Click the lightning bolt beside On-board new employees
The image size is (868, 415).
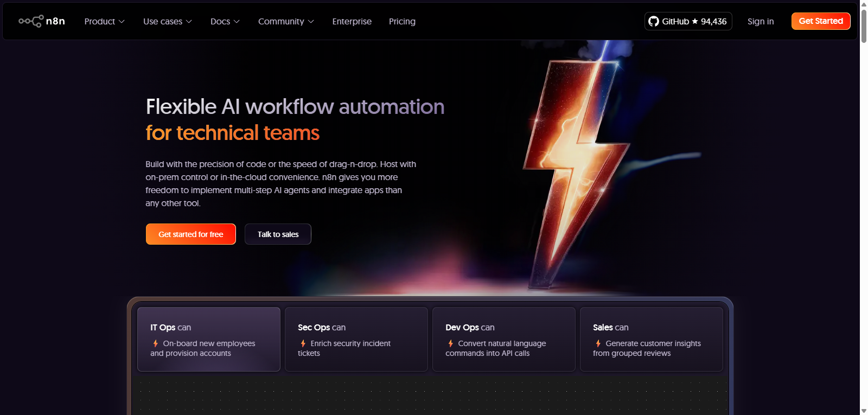156,343
